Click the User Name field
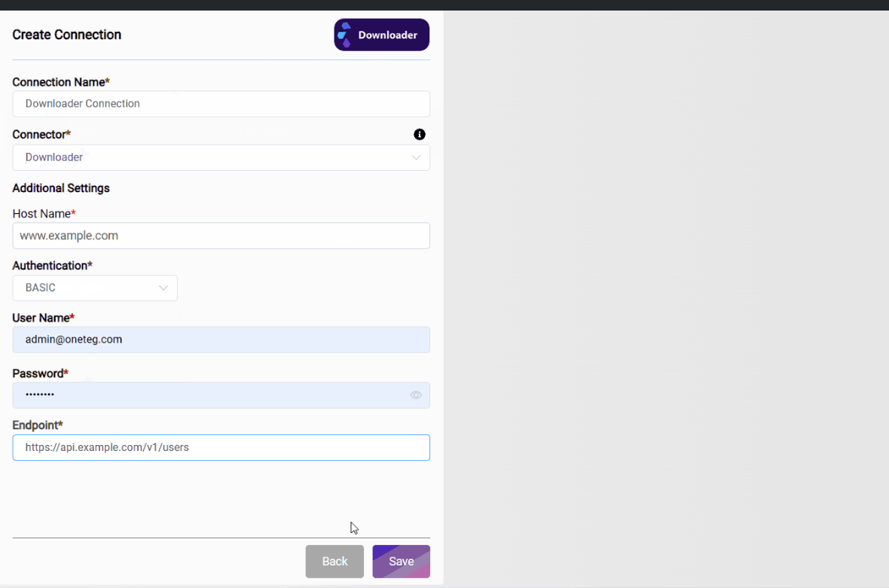 point(221,340)
